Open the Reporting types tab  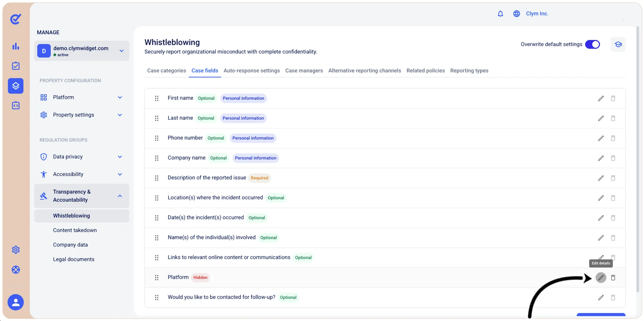[x=469, y=71]
